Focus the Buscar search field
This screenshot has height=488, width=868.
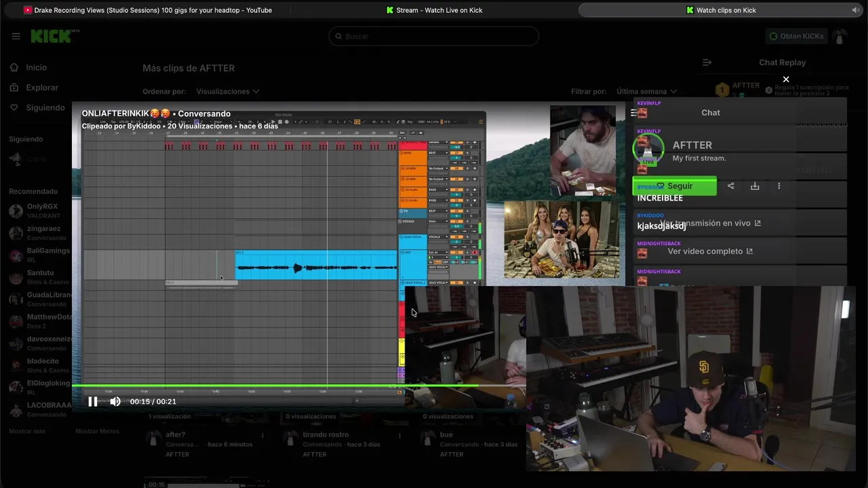tap(434, 36)
